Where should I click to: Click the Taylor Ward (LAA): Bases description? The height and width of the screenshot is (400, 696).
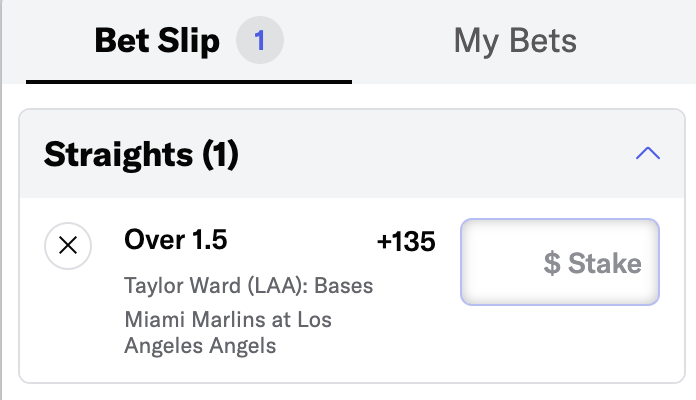click(249, 285)
